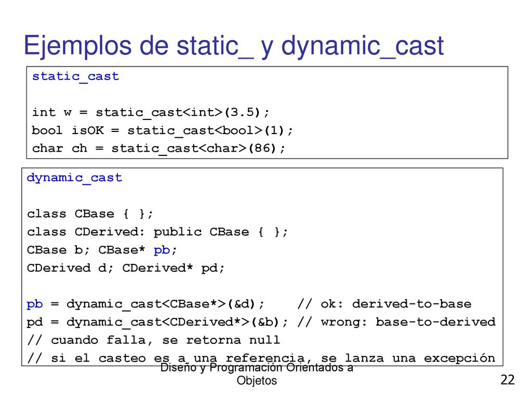Click the line 'CBase b; CBase* pb;'
The image size is (532, 399).
pyautogui.click(x=102, y=250)
